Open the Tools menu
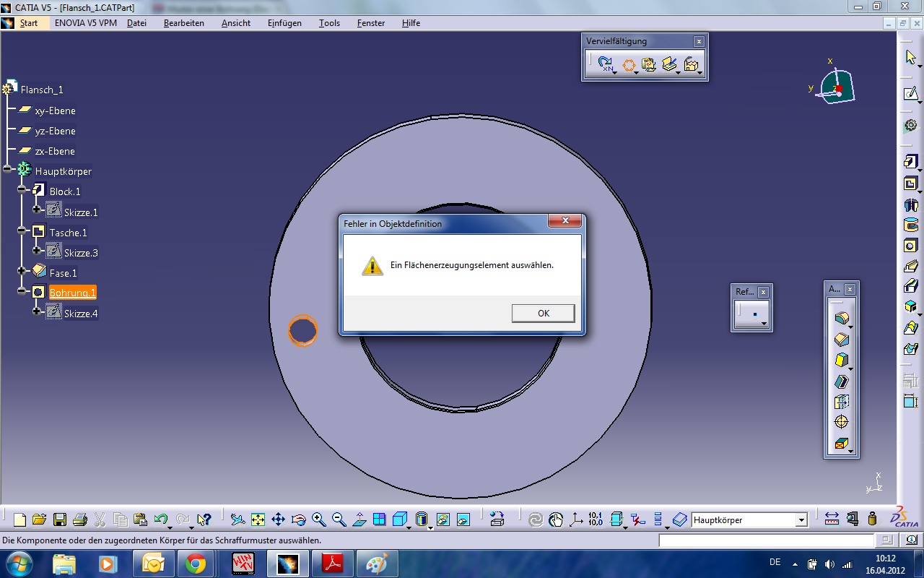Screen dimensions: 924x578 tap(329, 23)
